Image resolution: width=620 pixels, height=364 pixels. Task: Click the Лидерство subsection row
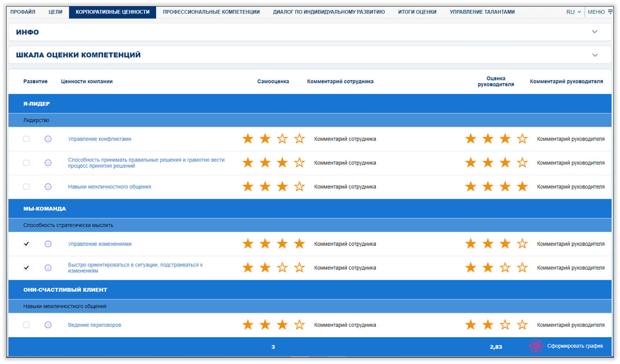[310, 120]
